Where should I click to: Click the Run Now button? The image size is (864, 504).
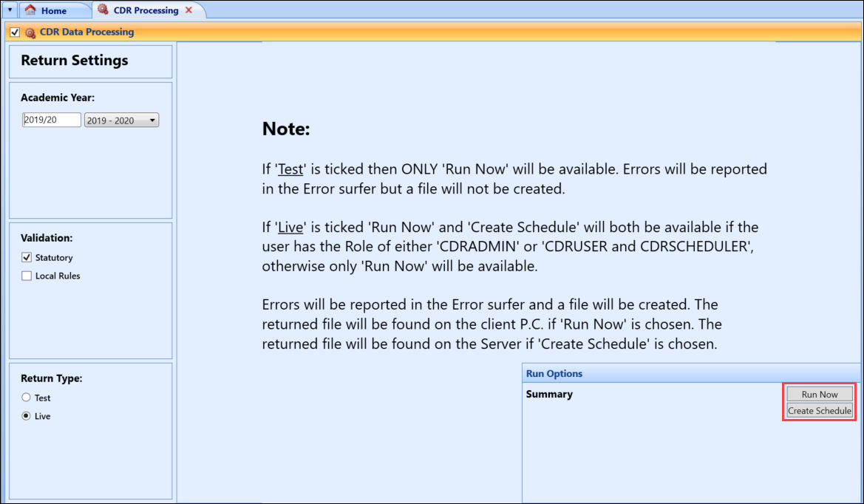point(820,395)
